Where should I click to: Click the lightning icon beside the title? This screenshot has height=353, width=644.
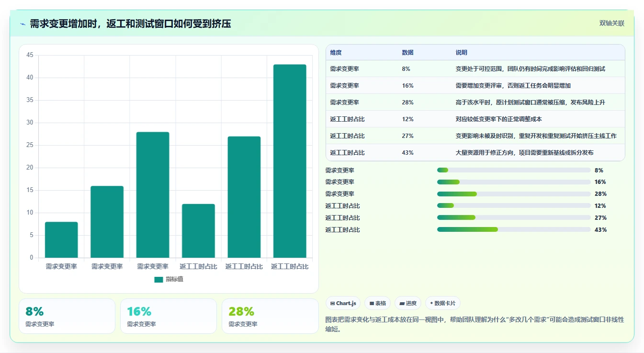tap(23, 24)
